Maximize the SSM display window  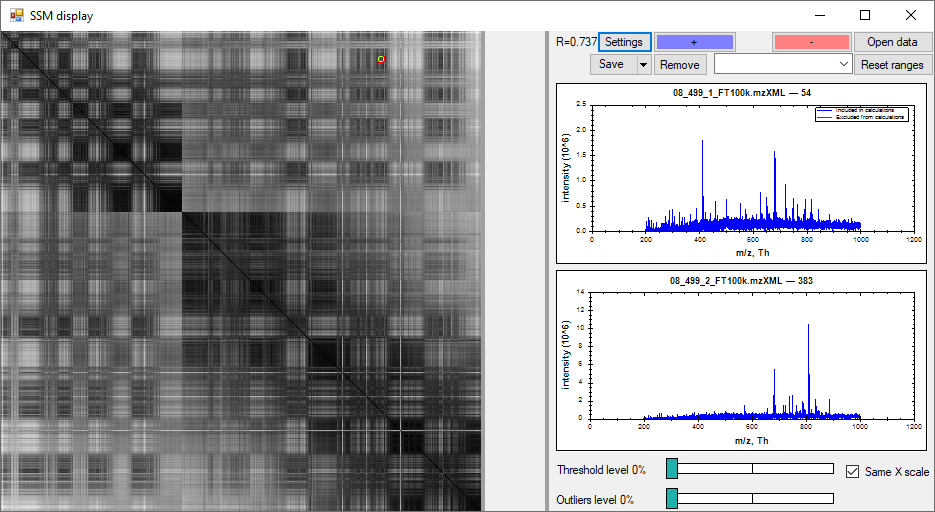(x=865, y=15)
